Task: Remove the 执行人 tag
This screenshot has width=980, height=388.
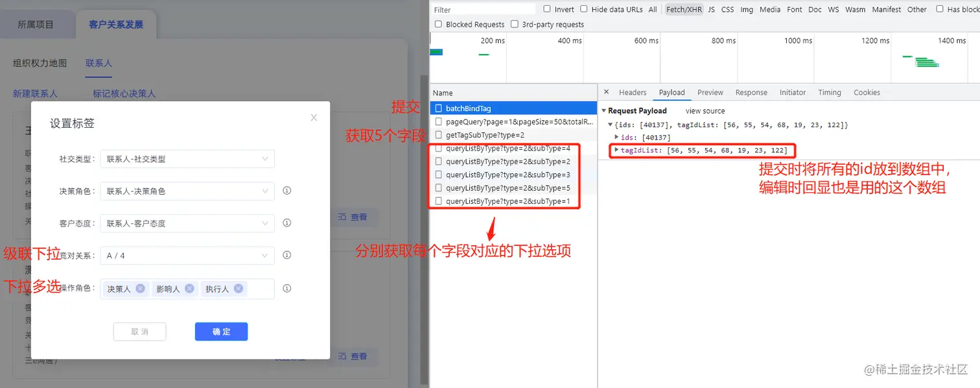Action: tap(239, 289)
